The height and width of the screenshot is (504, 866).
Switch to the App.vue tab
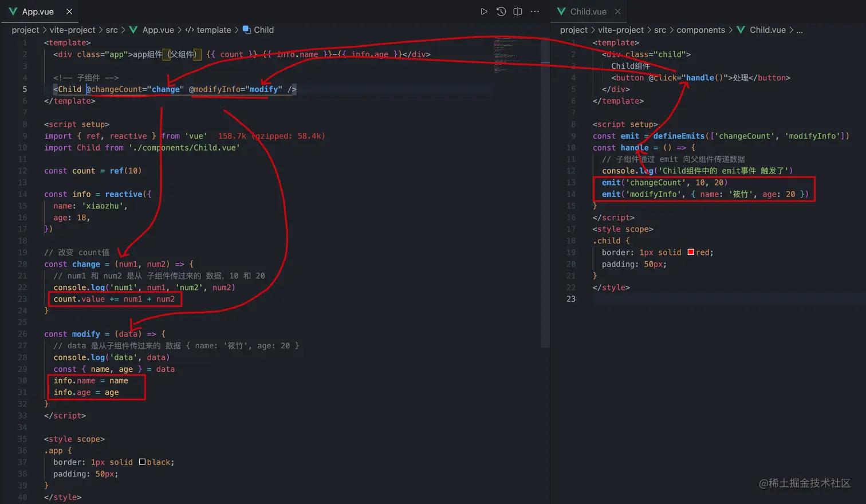38,11
